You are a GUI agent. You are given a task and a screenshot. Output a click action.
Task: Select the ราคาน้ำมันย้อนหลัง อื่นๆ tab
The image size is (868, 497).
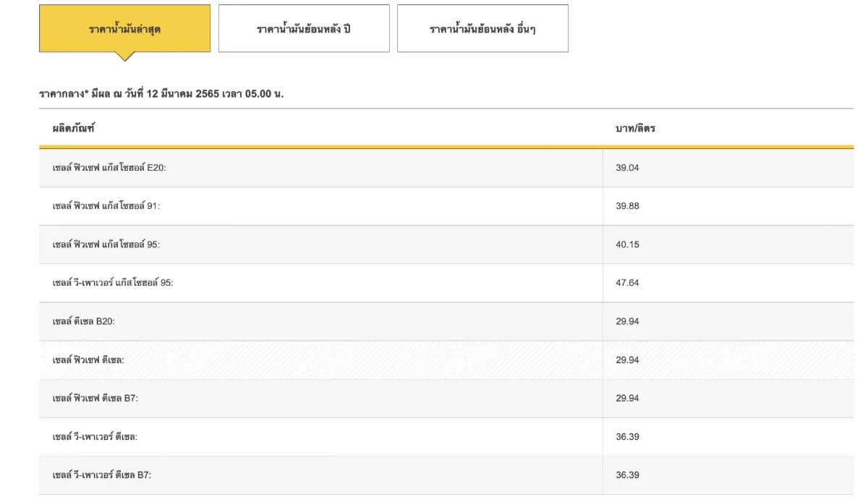(482, 27)
